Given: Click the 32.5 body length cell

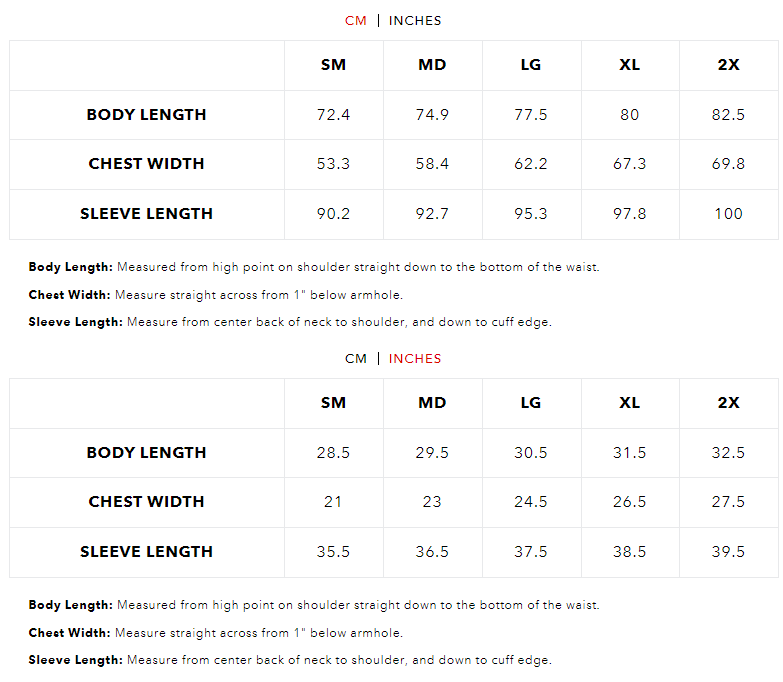Looking at the screenshot, I should pos(728,453).
